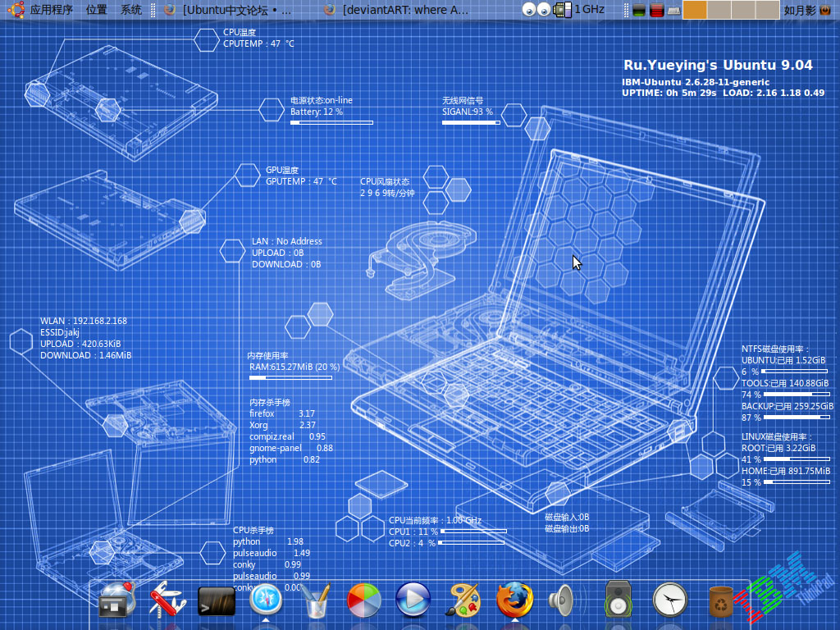Click the CPU1 11 % usage bar
840x630 pixels.
[473, 532]
